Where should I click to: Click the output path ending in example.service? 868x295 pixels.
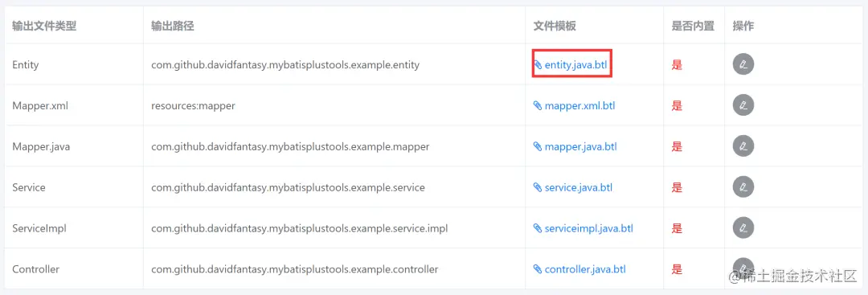[x=288, y=187]
